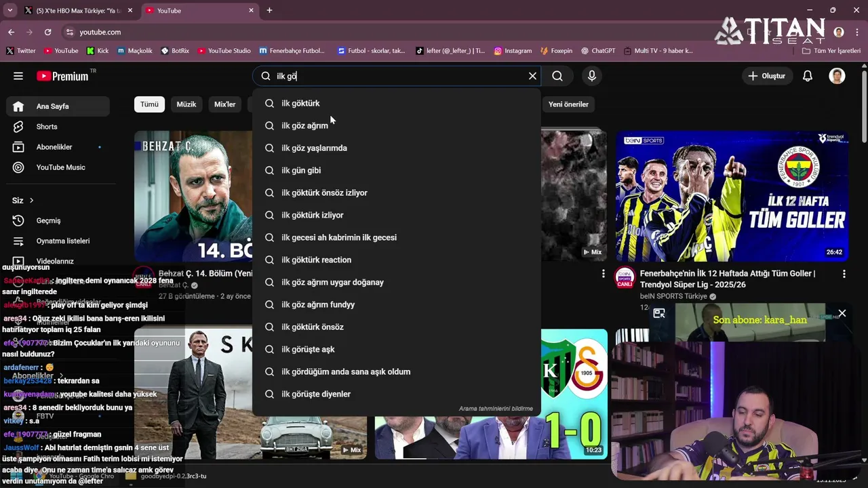Choose suggestion 'ilk göktürk önsöz'
Image resolution: width=868 pixels, height=488 pixels.
pyautogui.click(x=397, y=327)
